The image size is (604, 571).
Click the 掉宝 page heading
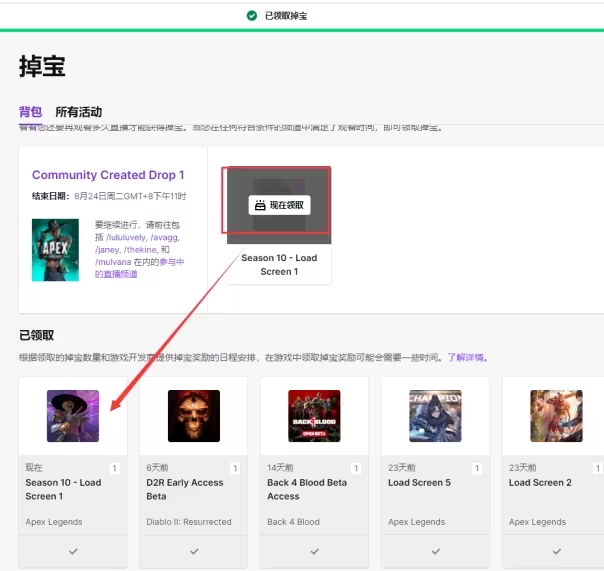click(42, 66)
